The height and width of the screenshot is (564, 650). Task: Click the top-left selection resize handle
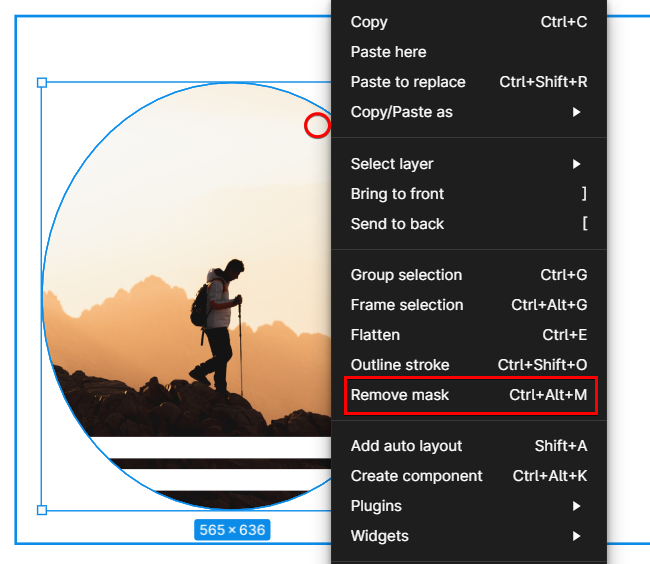click(42, 83)
